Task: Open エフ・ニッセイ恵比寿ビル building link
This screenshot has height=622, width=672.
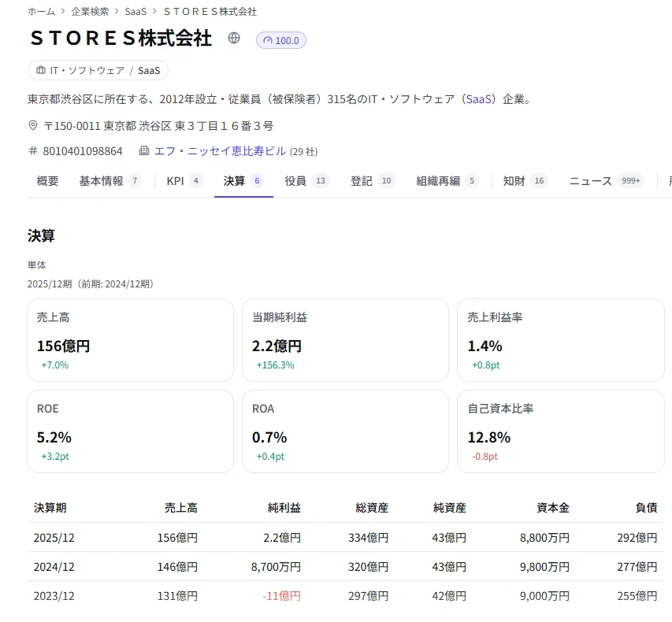Action: point(220,151)
